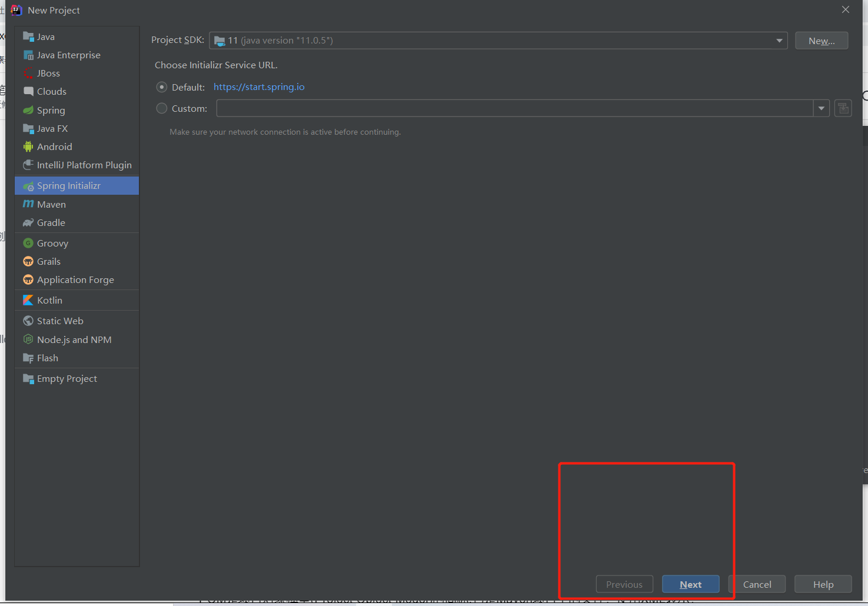Select Android in the project list
868x606 pixels.
coord(77,146)
